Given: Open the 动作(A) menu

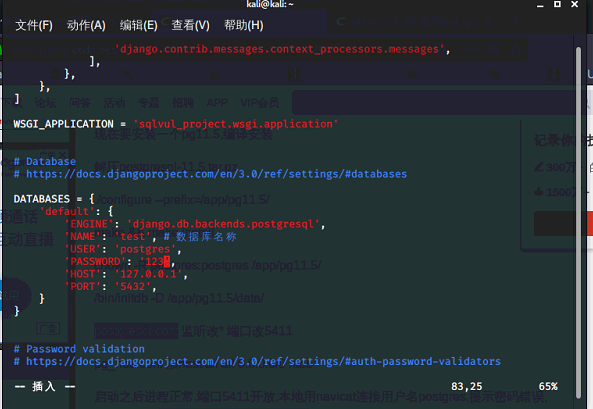Looking at the screenshot, I should (x=86, y=25).
